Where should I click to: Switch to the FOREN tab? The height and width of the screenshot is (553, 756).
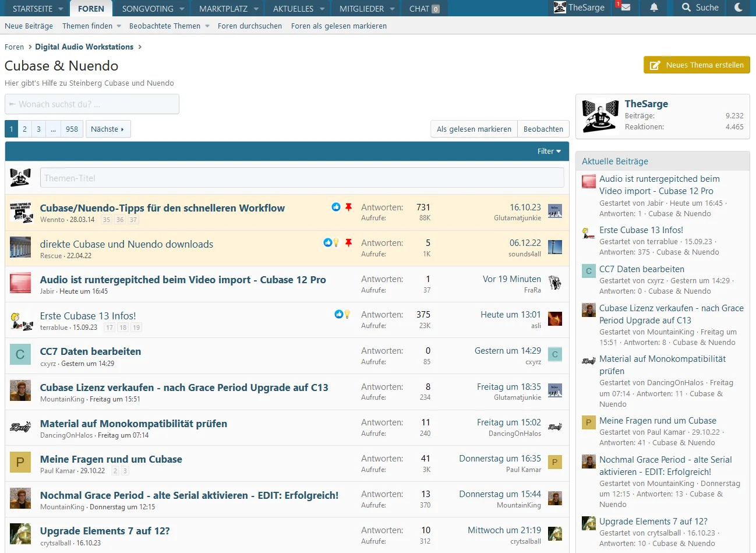[91, 9]
